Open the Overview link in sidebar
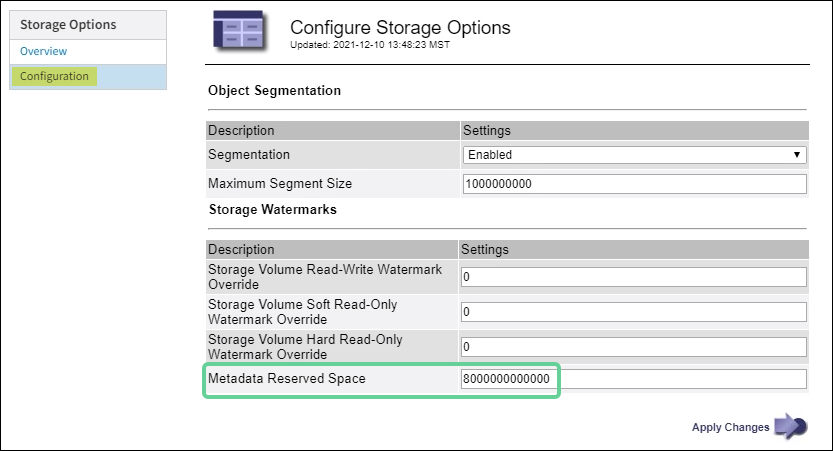Image resolution: width=833 pixels, height=451 pixels. click(x=44, y=51)
